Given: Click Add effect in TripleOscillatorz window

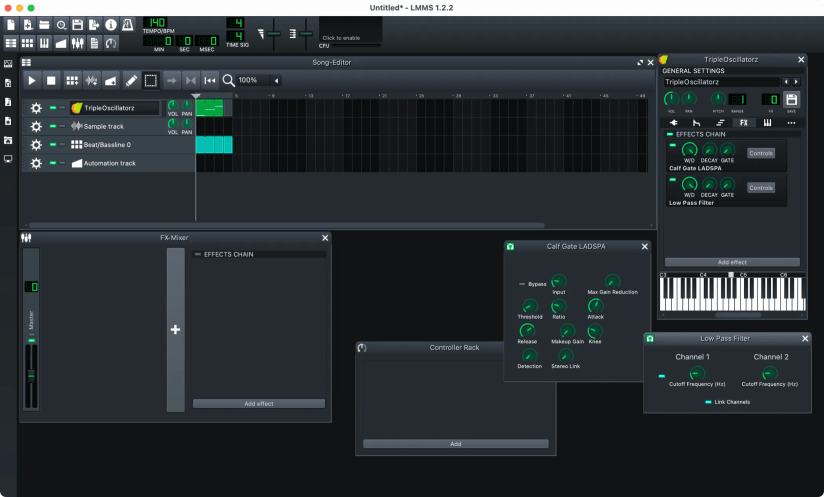Looking at the screenshot, I should pos(732,262).
